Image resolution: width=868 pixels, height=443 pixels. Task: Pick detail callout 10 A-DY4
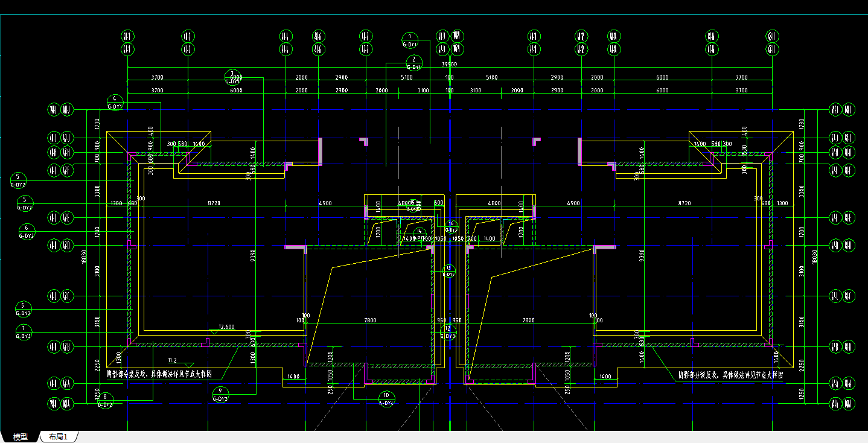386,399
